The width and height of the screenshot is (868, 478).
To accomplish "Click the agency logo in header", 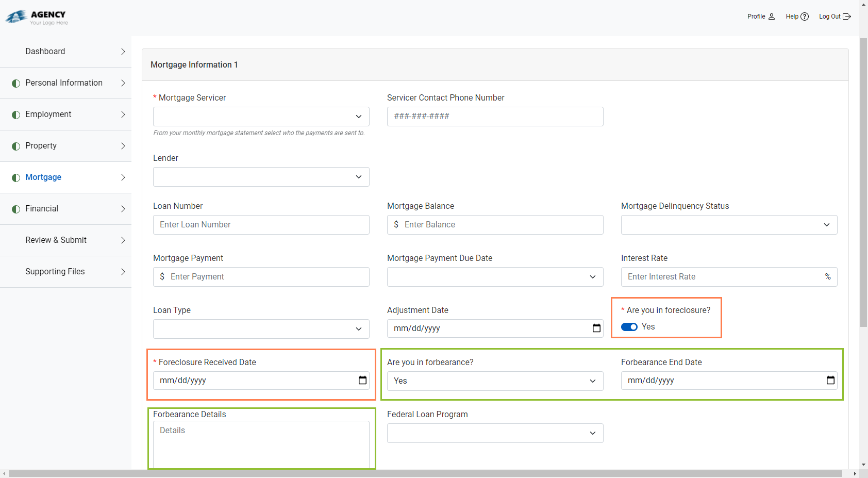I will tap(37, 17).
